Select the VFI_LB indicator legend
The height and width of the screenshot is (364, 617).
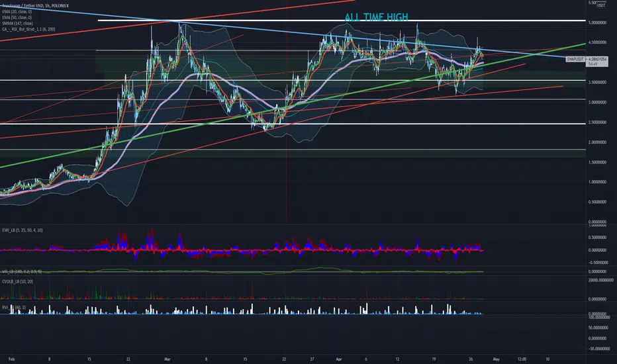(x=22, y=271)
